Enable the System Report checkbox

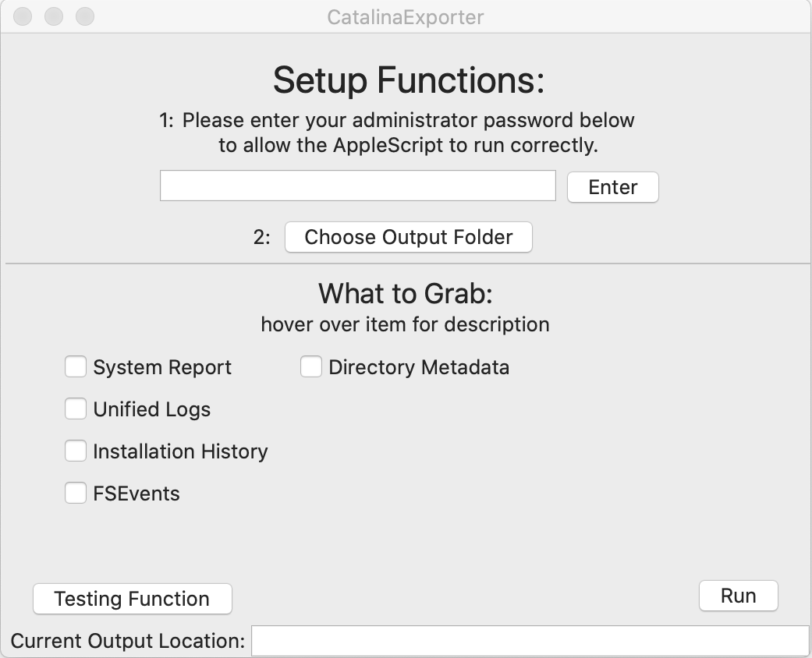pos(75,366)
